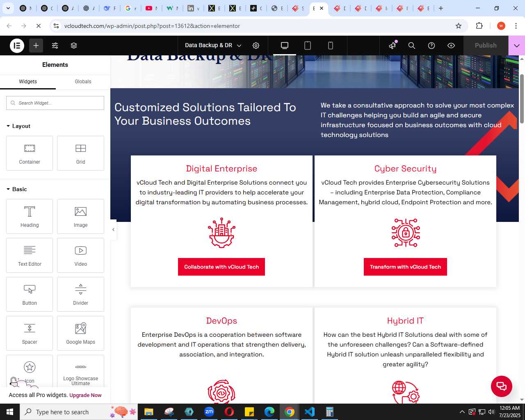Click the Digital Enterprise building gear icon
Screen dimensions: 525x420
click(221, 233)
